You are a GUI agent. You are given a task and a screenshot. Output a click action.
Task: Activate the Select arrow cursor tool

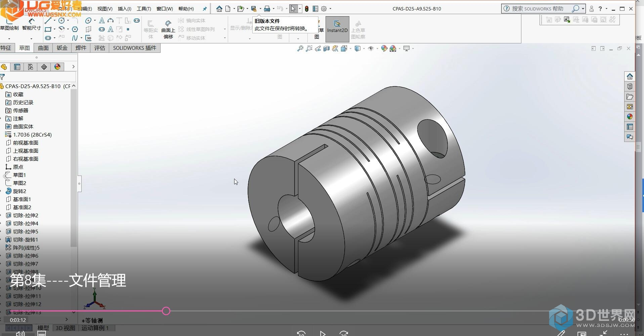point(293,9)
